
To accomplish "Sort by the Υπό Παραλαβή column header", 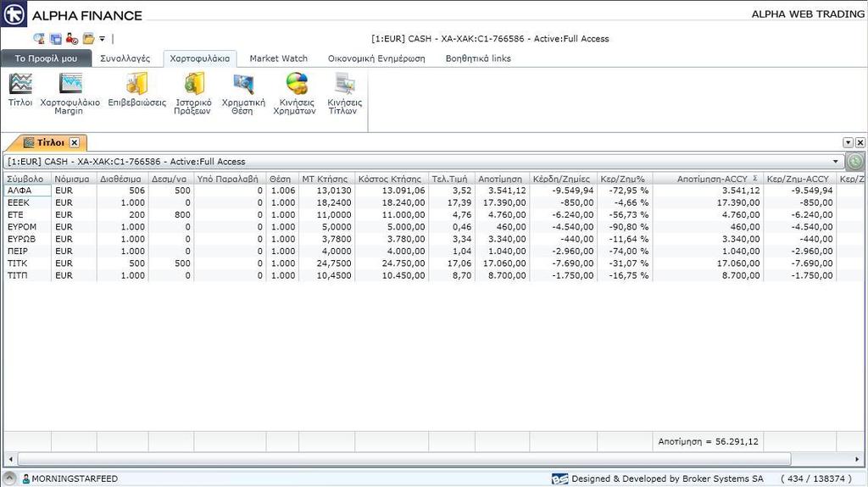I will coord(230,179).
